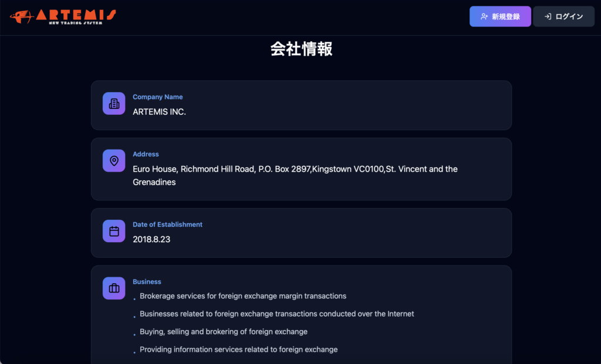Click the ARTEMIS logo in the header
Screen dimensions: 601x364
tap(63, 17)
